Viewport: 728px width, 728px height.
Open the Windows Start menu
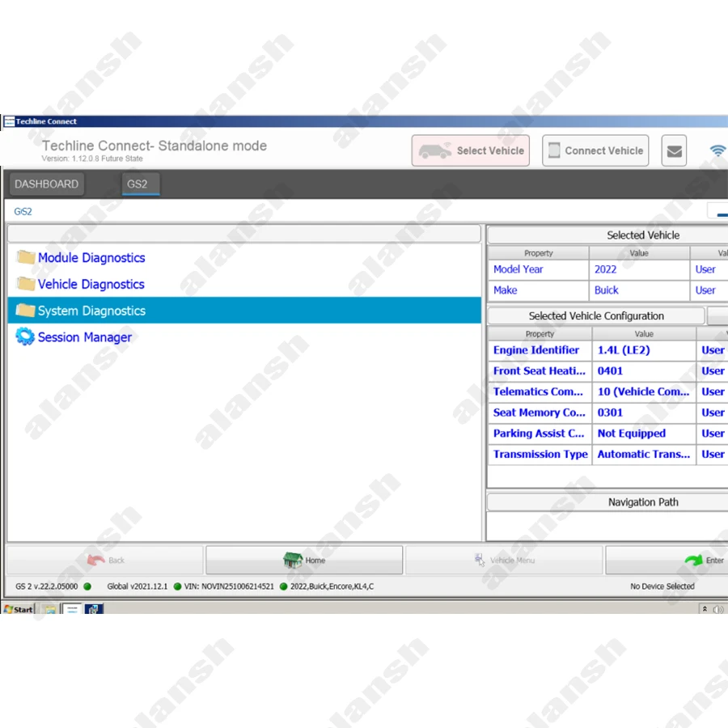point(18,609)
